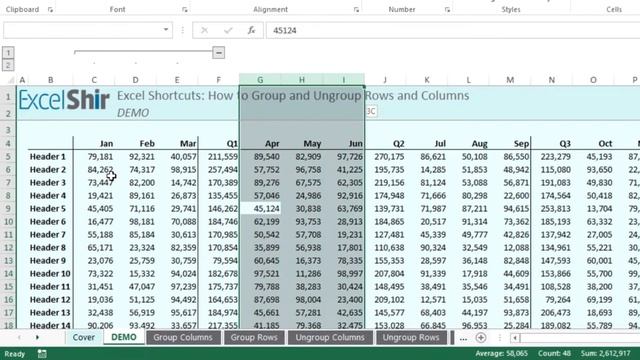Select row 9 header
This screenshot has width=640, height=360.
pyautogui.click(x=8, y=209)
